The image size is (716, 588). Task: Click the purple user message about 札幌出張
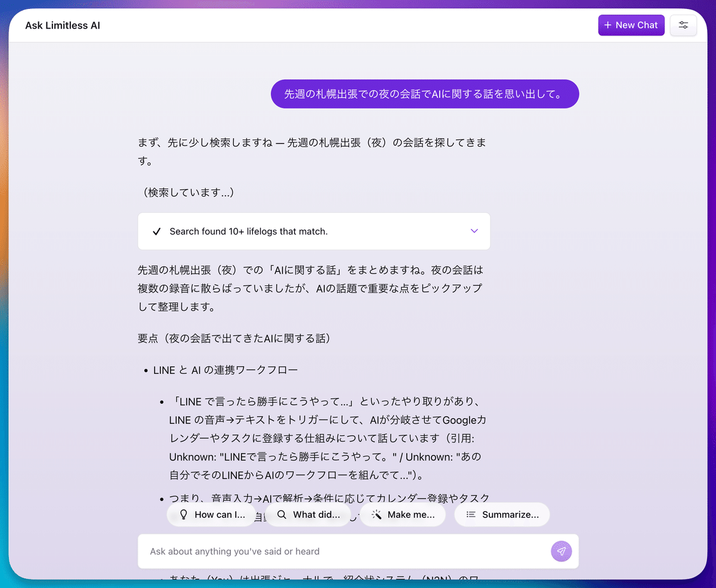tap(424, 94)
